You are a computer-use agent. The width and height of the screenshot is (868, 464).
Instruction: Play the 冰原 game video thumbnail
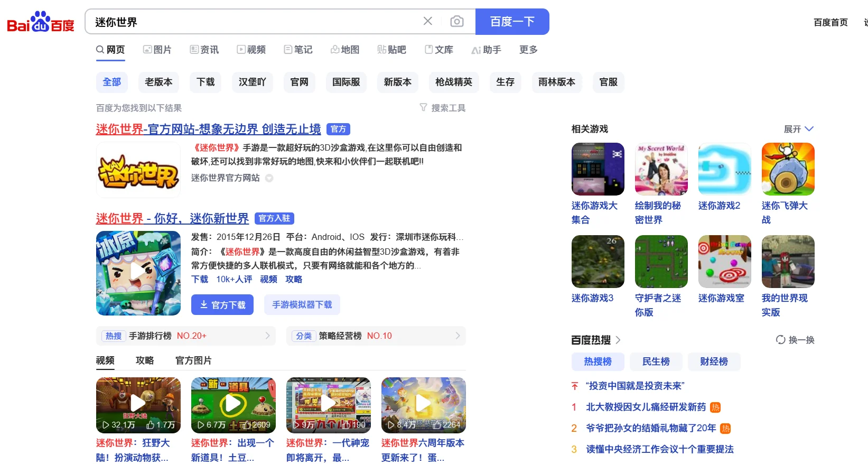click(138, 273)
